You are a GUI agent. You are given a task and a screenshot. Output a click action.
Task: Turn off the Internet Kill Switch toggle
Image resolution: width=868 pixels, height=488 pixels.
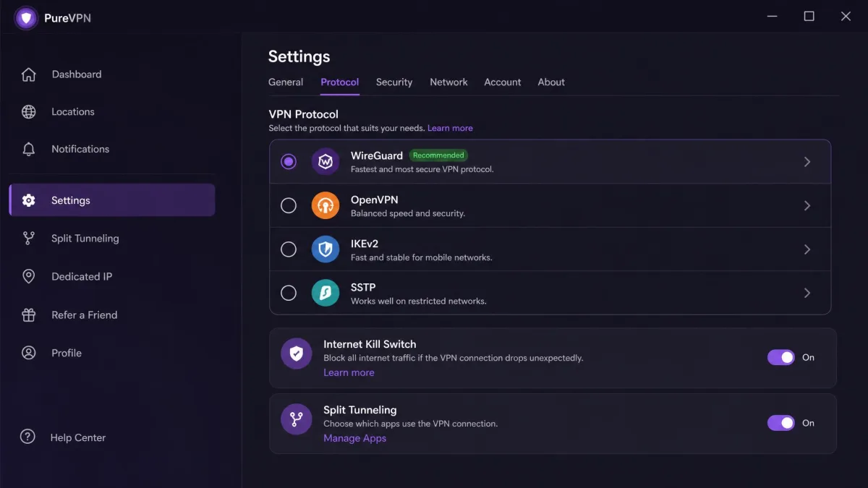click(781, 357)
